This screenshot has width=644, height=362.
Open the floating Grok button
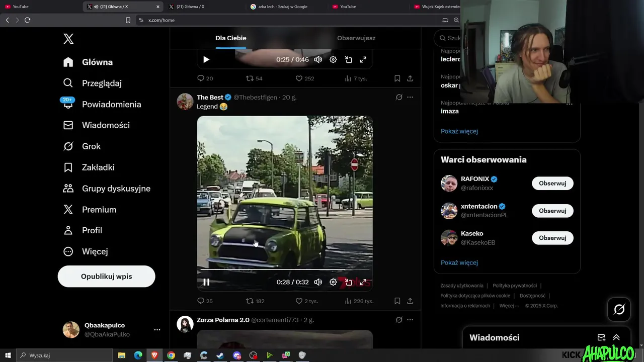click(x=619, y=310)
